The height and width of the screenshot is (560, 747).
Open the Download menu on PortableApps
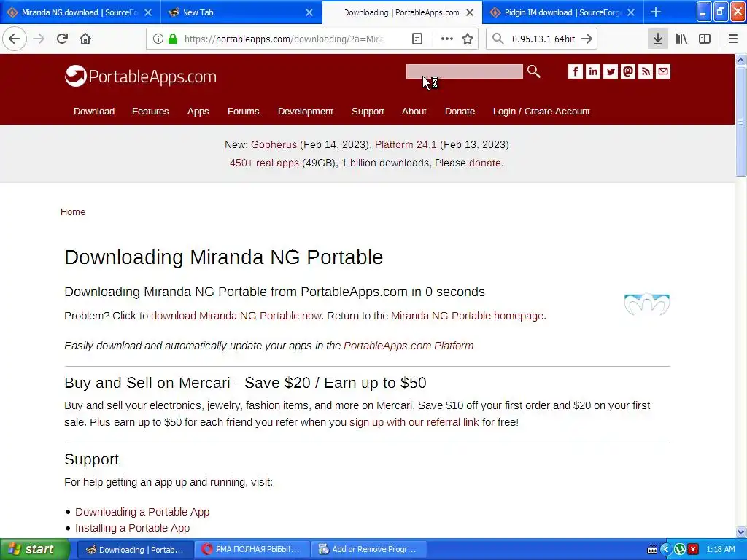click(x=94, y=112)
